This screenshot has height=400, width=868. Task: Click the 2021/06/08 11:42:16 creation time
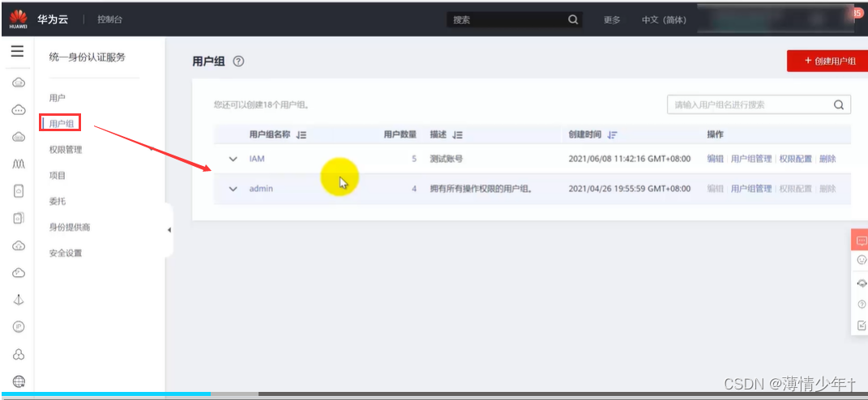coord(630,159)
